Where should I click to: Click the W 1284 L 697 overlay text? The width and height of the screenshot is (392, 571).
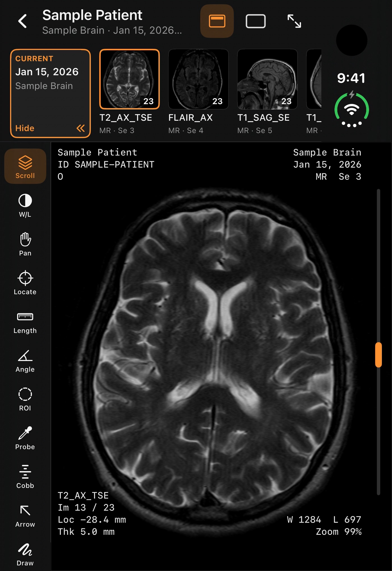click(x=324, y=520)
